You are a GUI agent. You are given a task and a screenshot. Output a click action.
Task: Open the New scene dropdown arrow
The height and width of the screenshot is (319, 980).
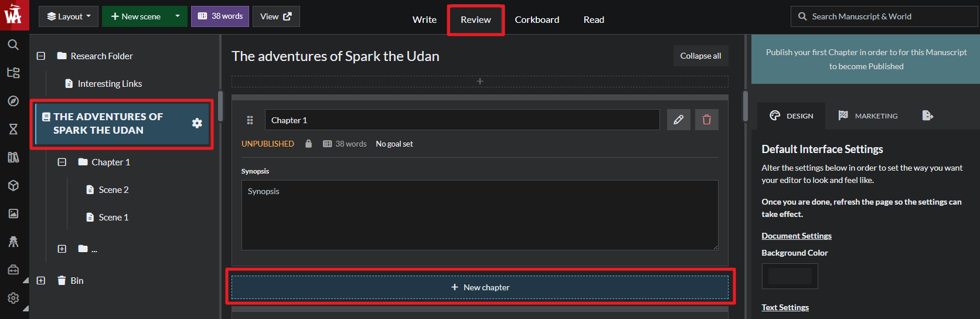click(x=177, y=16)
